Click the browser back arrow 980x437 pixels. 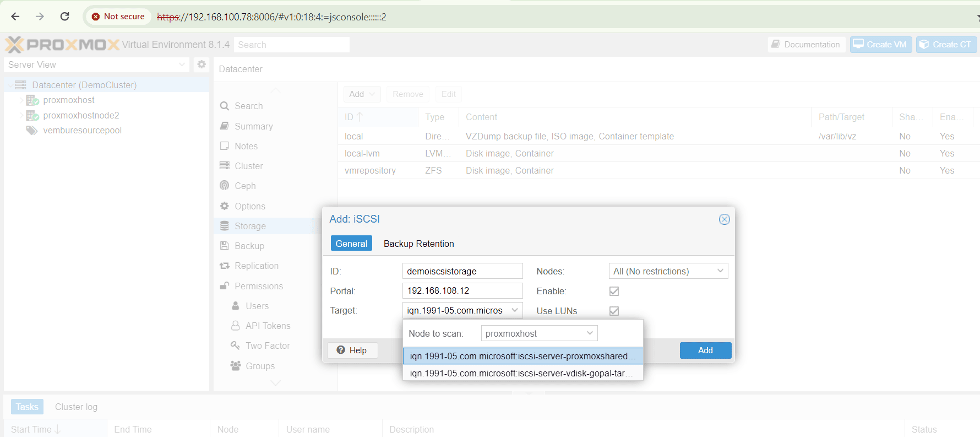coord(15,17)
